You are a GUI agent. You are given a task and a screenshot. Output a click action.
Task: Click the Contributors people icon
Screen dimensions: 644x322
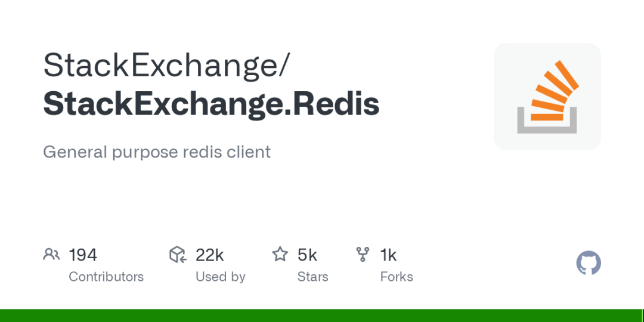tap(51, 255)
